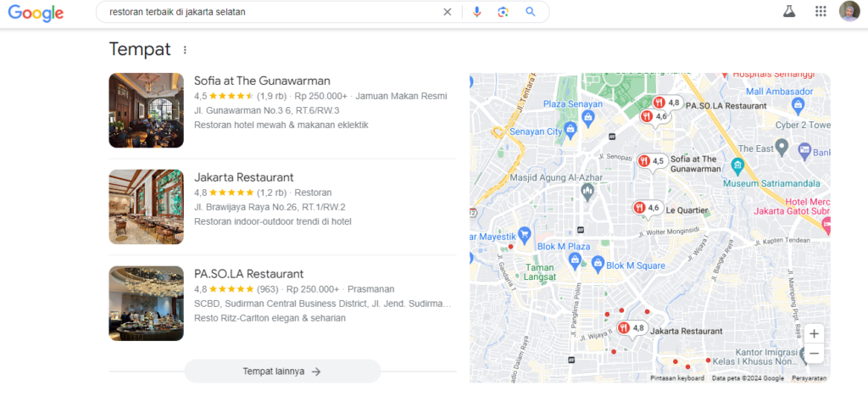Open the Jakarta Restaurant listing title

tap(243, 178)
